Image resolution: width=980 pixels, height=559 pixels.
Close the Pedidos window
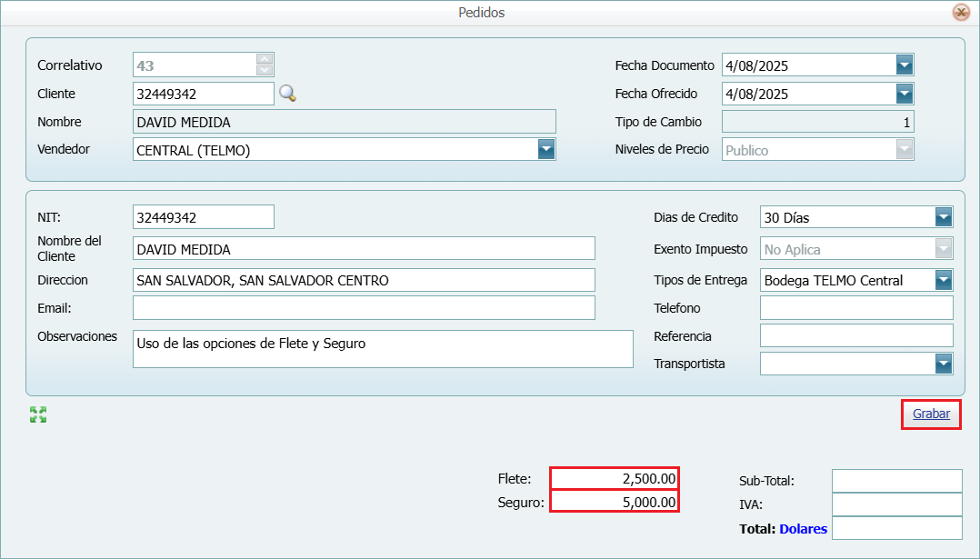point(960,13)
